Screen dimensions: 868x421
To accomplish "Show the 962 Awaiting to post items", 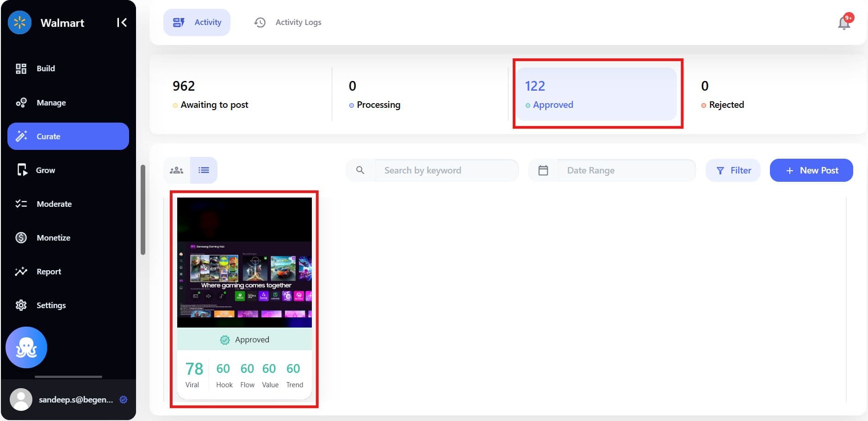I will (x=247, y=94).
